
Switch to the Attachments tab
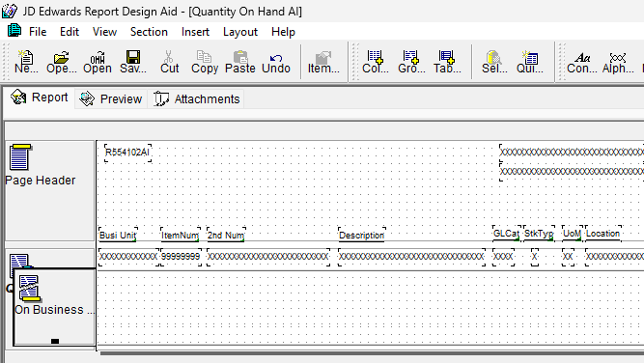coord(196,99)
